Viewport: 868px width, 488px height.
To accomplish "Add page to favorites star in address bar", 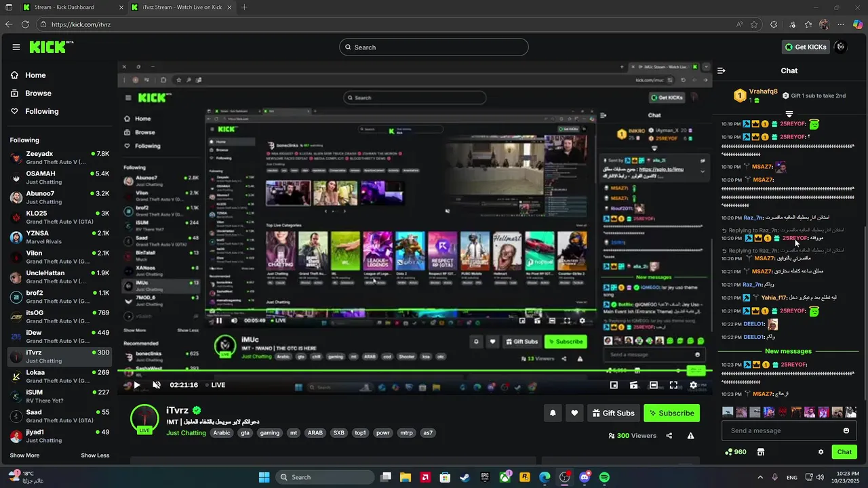I will [x=754, y=24].
